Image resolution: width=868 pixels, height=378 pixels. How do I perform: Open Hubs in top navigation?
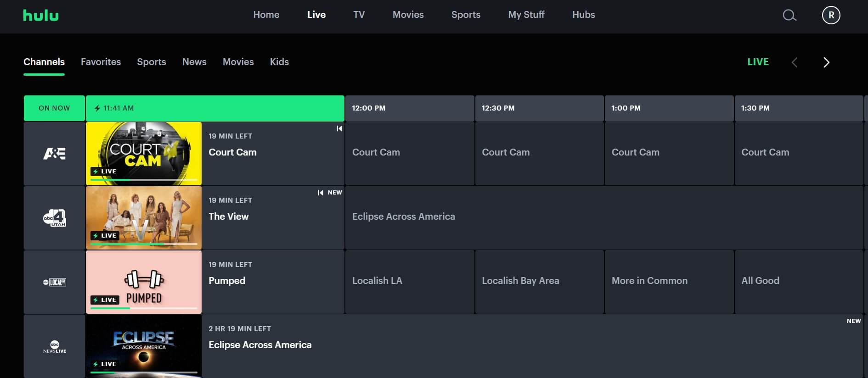pos(583,15)
